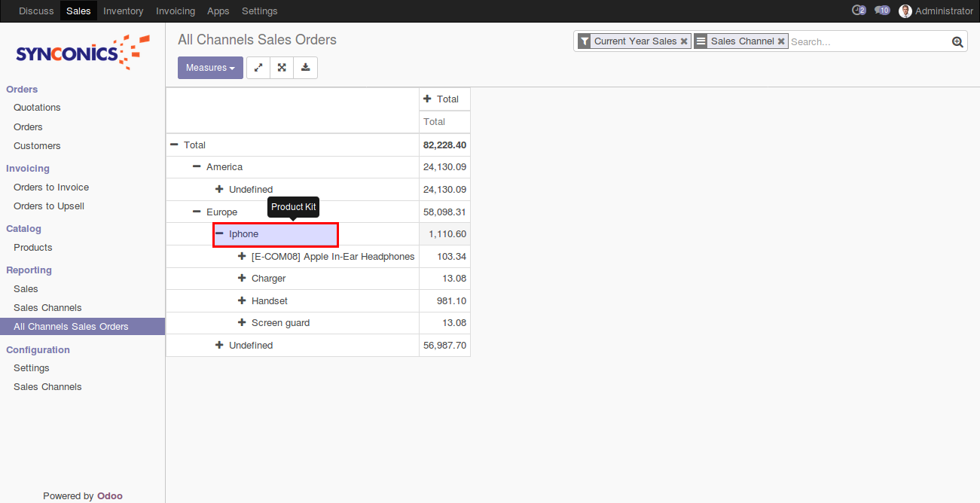980x503 pixels.
Task: Open the Inventory menu
Action: click(123, 11)
